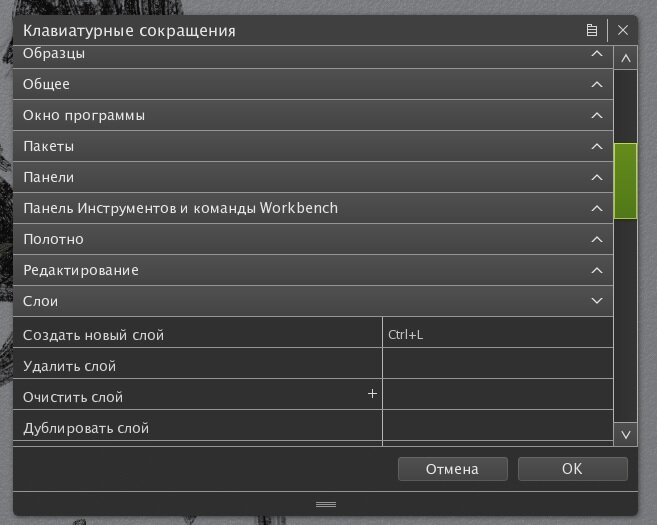Click the Панели section header
The height and width of the screenshot is (525, 657).
pyautogui.click(x=313, y=178)
